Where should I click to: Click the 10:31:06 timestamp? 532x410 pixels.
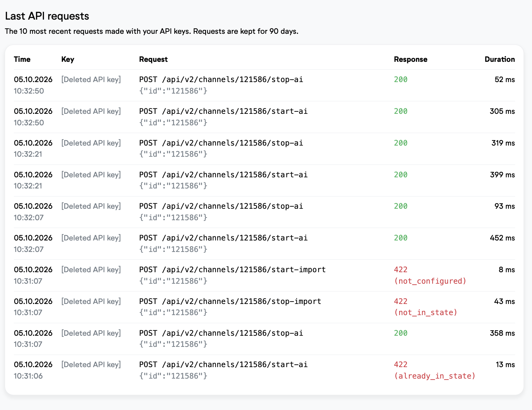pyautogui.click(x=28, y=376)
